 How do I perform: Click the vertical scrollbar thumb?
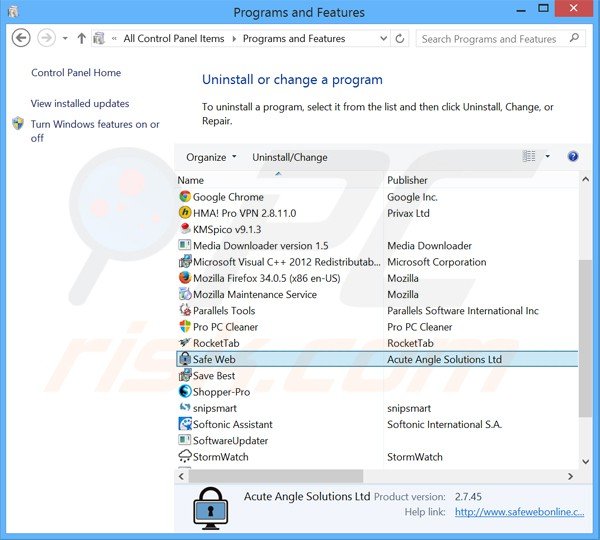tap(585, 338)
